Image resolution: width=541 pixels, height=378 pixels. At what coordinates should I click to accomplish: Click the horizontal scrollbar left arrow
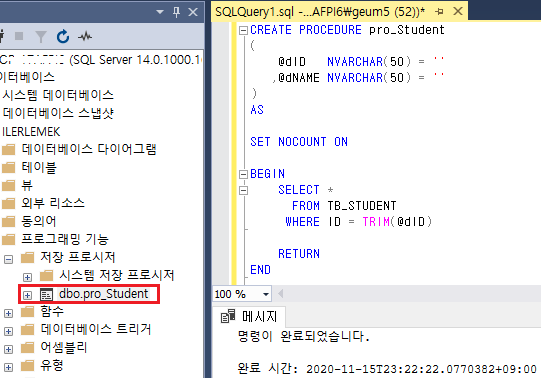point(281,294)
